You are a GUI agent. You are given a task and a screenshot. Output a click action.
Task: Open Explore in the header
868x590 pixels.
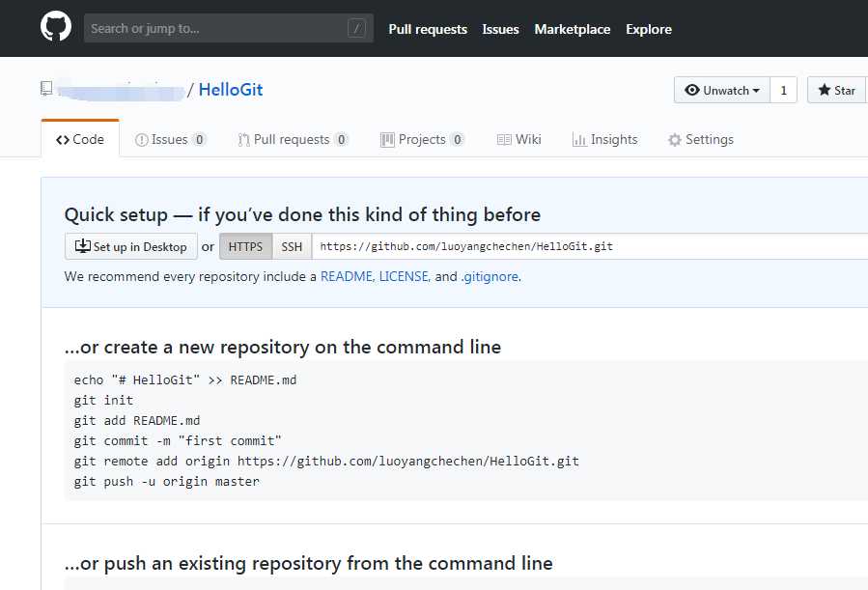[649, 29]
